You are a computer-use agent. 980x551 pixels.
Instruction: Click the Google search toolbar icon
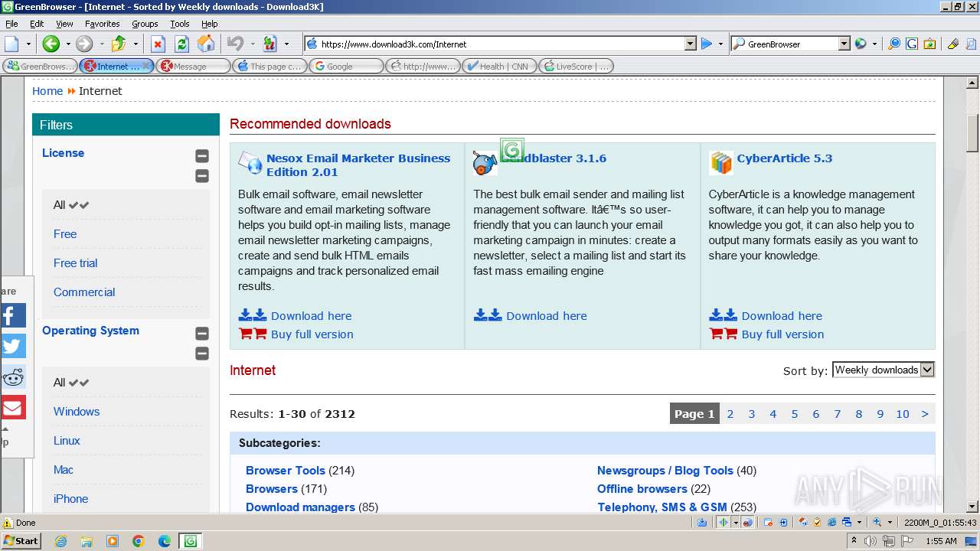911,44
